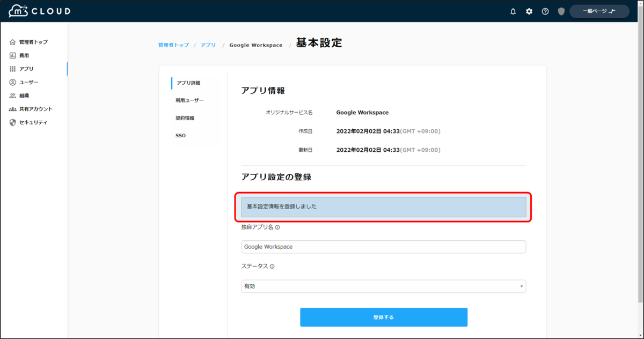Viewport: 644px width, 339px height.
Task: Click the info icon next to ステータス
Action: pyautogui.click(x=272, y=266)
